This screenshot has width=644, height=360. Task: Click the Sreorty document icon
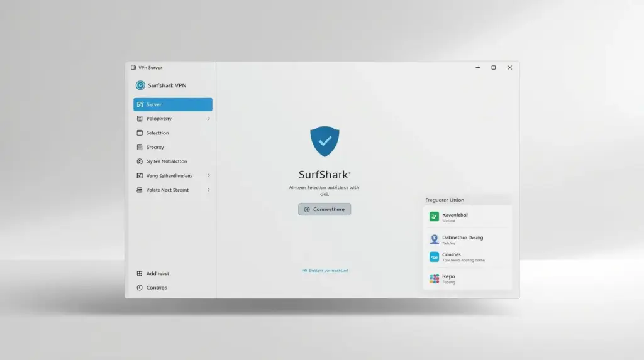[x=140, y=147]
